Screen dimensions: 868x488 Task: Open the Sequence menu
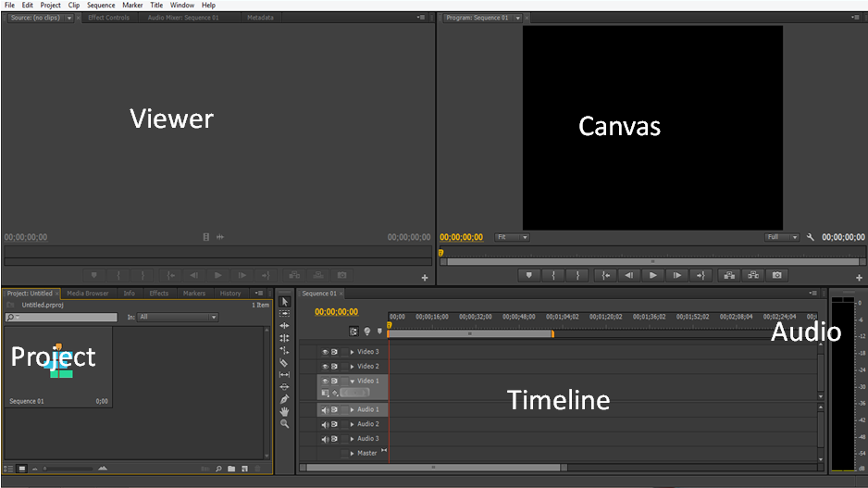(x=101, y=5)
